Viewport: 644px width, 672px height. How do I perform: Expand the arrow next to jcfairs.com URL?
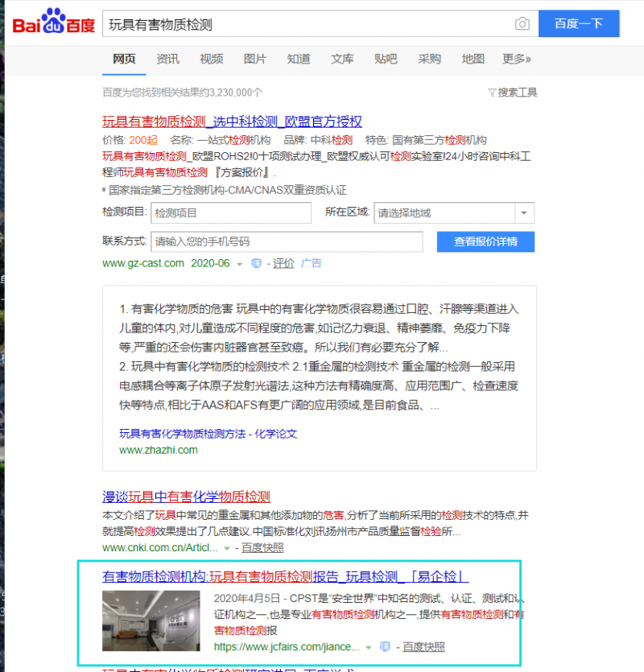369,647
